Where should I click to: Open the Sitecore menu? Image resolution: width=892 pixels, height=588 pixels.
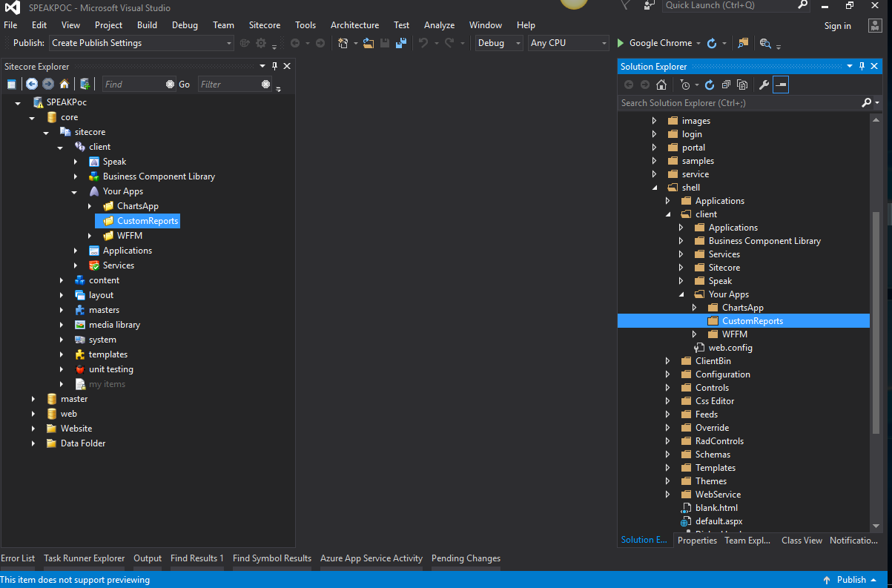(x=264, y=24)
